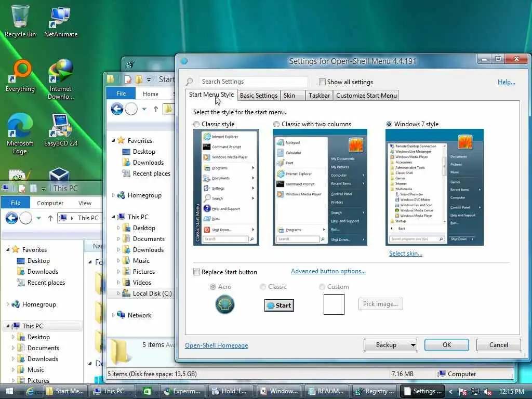Click the back arrow in Start Menu explorer window

click(x=117, y=109)
